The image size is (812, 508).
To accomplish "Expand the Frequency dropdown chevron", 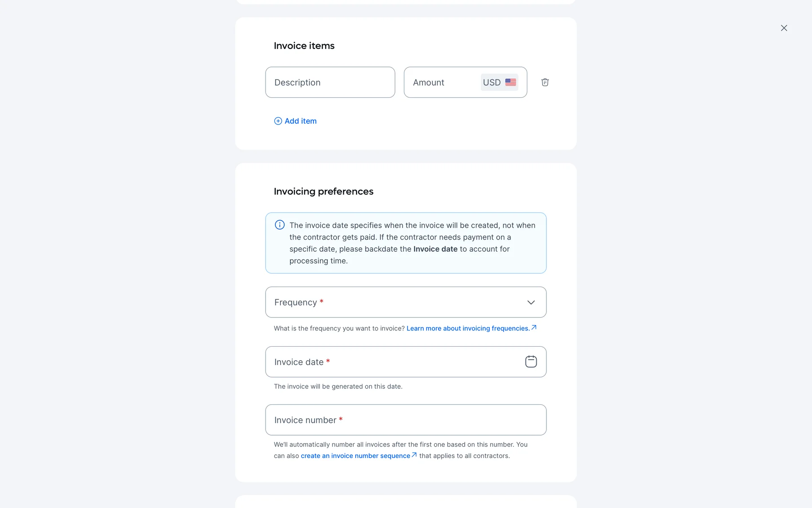I will 531,302.
